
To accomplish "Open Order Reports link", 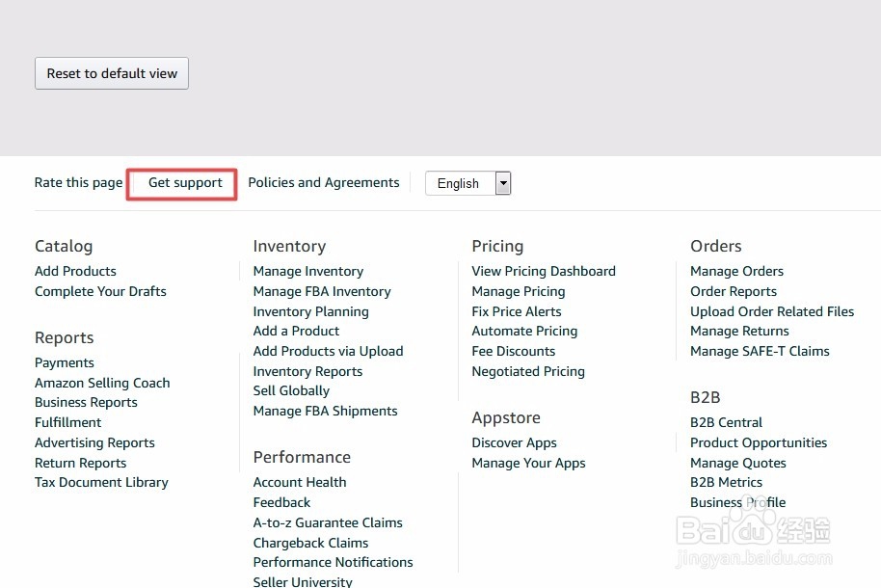I will tap(734, 291).
